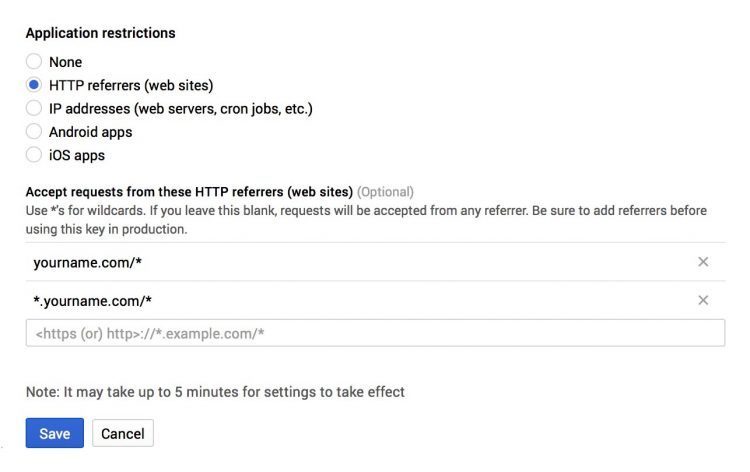The width and height of the screenshot is (750, 472).
Task: Pick the Android apps radio button
Action: (34, 132)
